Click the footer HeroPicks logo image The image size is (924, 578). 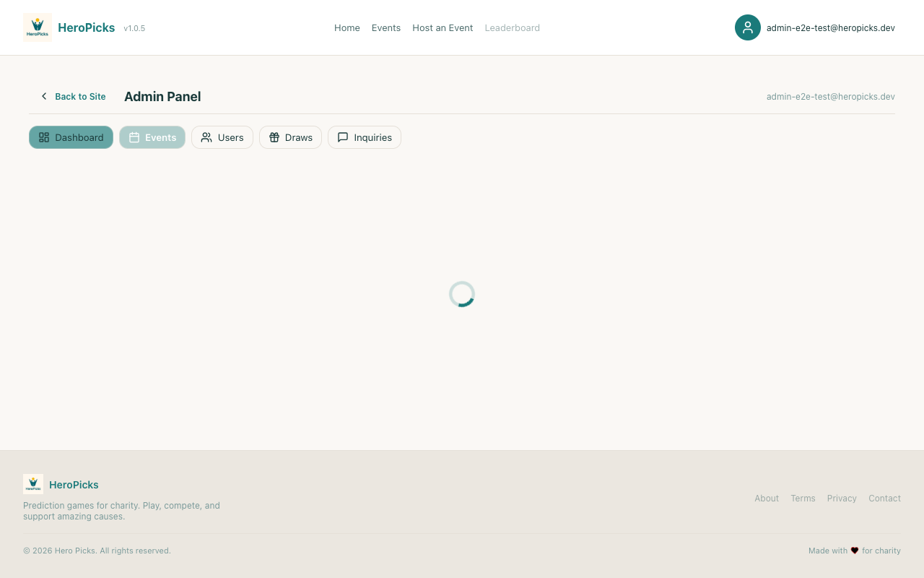[33, 484]
